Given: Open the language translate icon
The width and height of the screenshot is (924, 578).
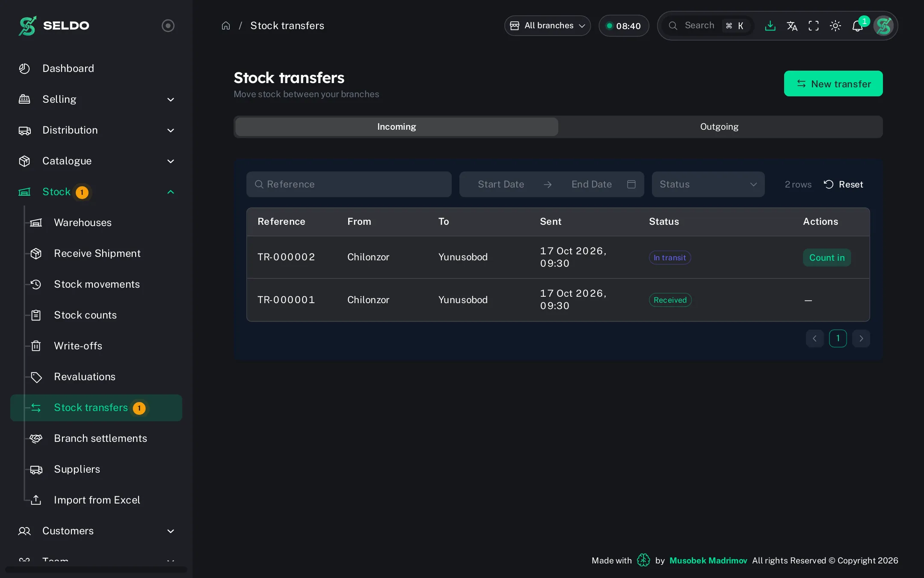Looking at the screenshot, I should pos(792,26).
